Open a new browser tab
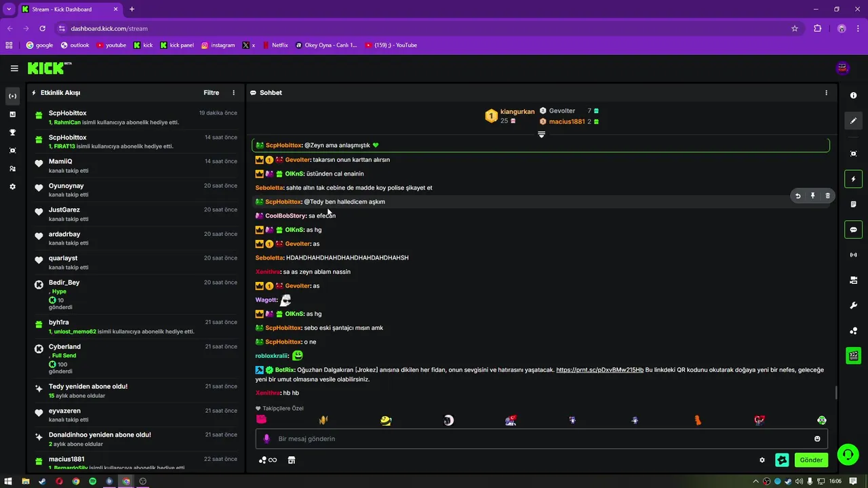The width and height of the screenshot is (868, 488). (x=132, y=9)
